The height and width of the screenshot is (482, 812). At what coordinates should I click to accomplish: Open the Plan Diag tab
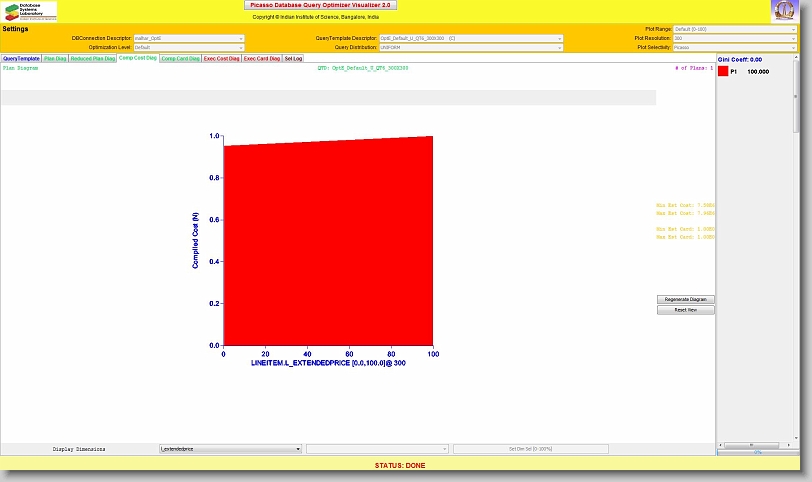(55, 59)
